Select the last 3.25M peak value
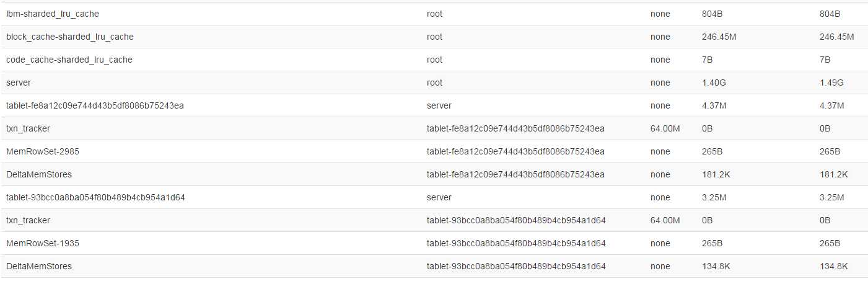 831,197
